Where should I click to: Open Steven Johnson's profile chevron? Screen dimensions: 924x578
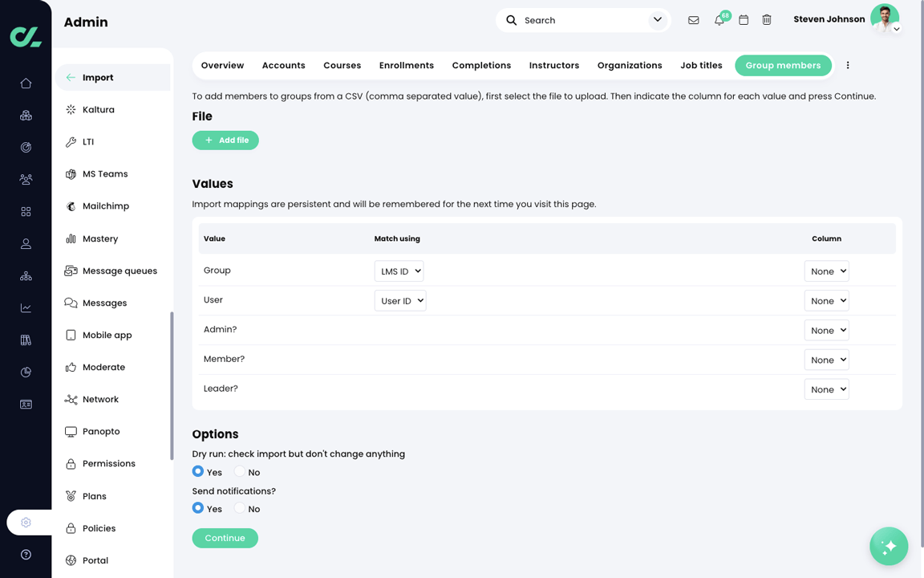click(x=898, y=28)
